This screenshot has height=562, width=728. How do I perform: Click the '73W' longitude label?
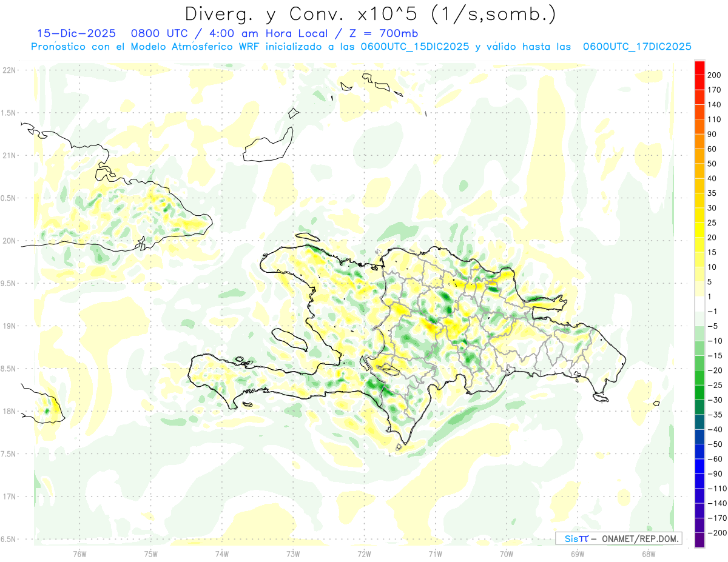pyautogui.click(x=293, y=554)
